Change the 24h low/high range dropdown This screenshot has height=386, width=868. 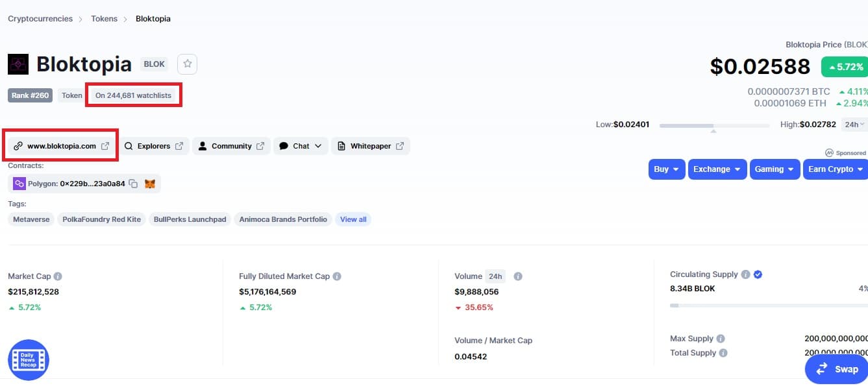(854, 125)
